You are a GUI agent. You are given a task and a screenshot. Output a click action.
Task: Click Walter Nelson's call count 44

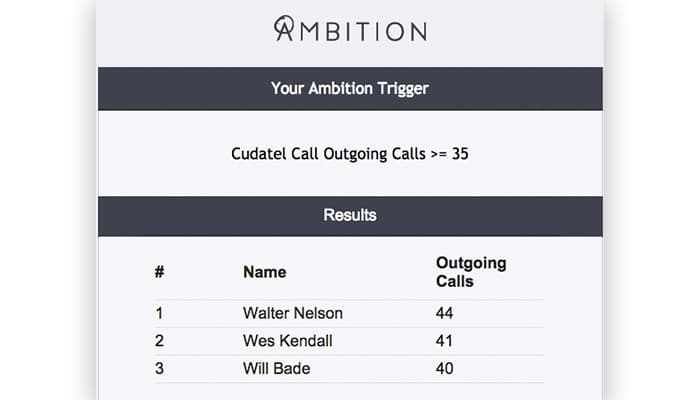pyautogui.click(x=445, y=314)
